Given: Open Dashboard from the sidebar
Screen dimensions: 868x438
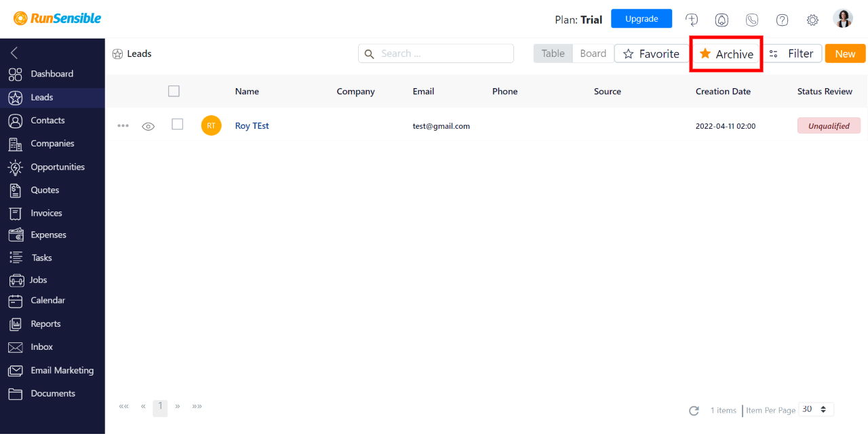Looking at the screenshot, I should pyautogui.click(x=52, y=74).
